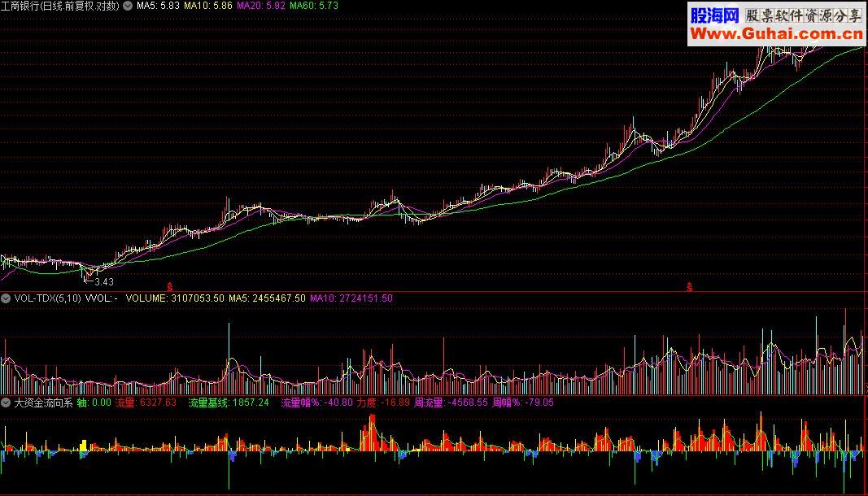Select the MA60: 5.73 moving average label

(314, 6)
